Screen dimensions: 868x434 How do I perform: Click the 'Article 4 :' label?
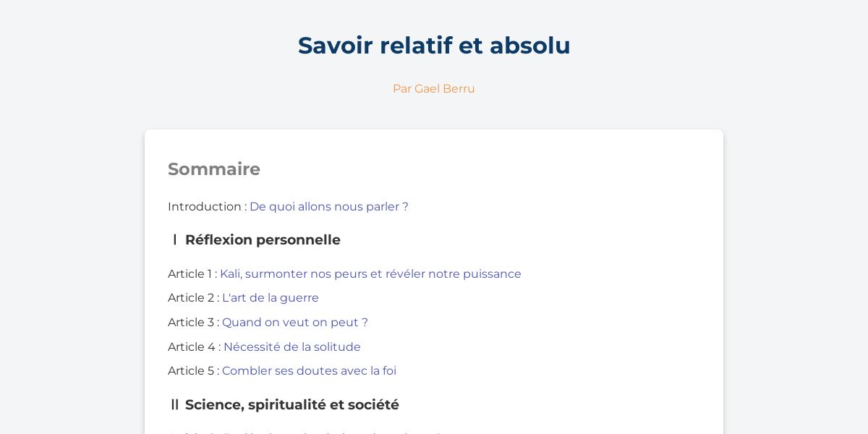[x=195, y=347]
